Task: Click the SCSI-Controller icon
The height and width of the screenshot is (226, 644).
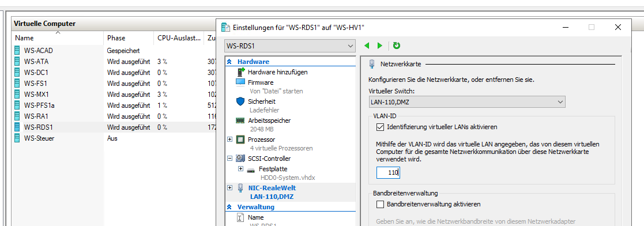Action: coord(240,159)
